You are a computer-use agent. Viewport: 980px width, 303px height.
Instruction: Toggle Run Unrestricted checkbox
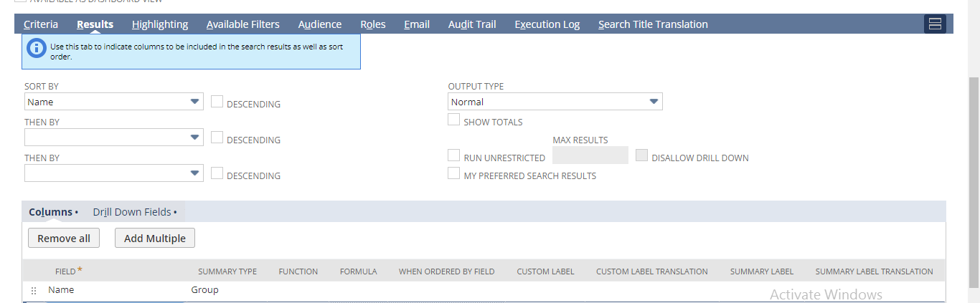point(453,155)
